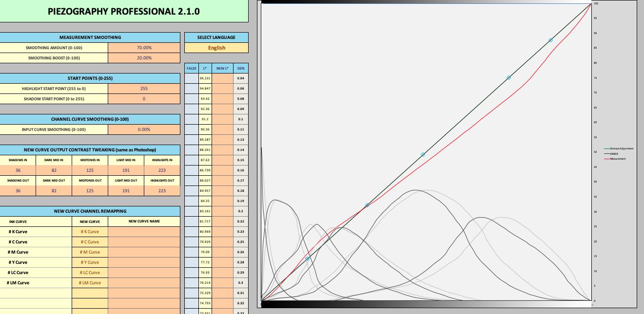Select DEN cell reading 0.04
The image size is (644, 314).
241,78
